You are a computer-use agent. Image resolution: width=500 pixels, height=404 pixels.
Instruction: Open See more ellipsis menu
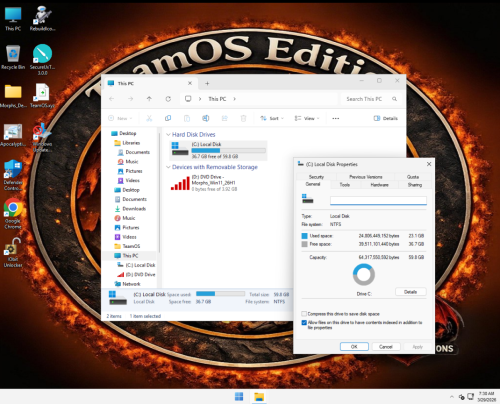click(336, 118)
